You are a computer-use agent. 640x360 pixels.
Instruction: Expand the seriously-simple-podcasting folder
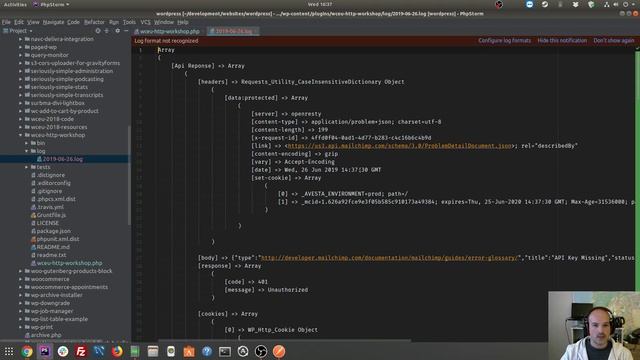pos(20,79)
